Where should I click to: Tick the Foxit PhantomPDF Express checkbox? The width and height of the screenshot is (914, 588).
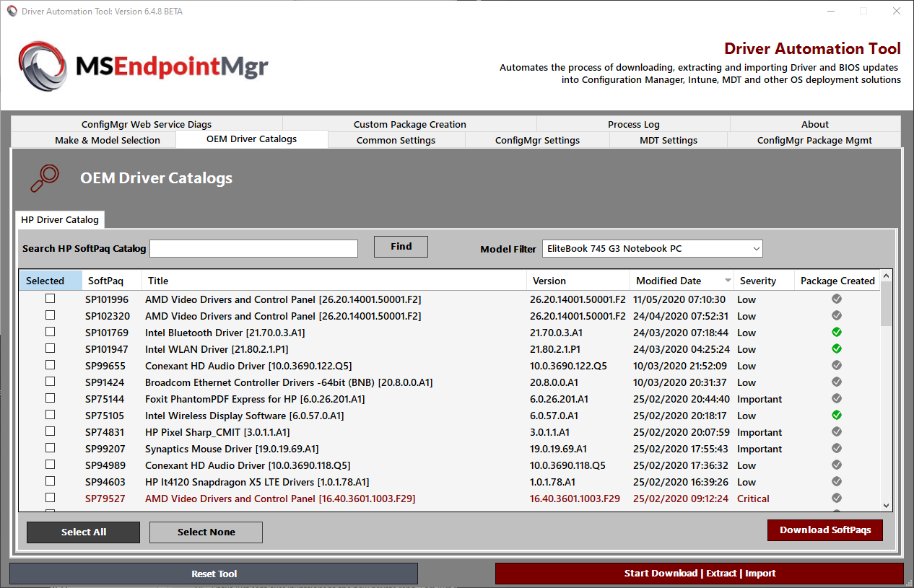[51, 398]
